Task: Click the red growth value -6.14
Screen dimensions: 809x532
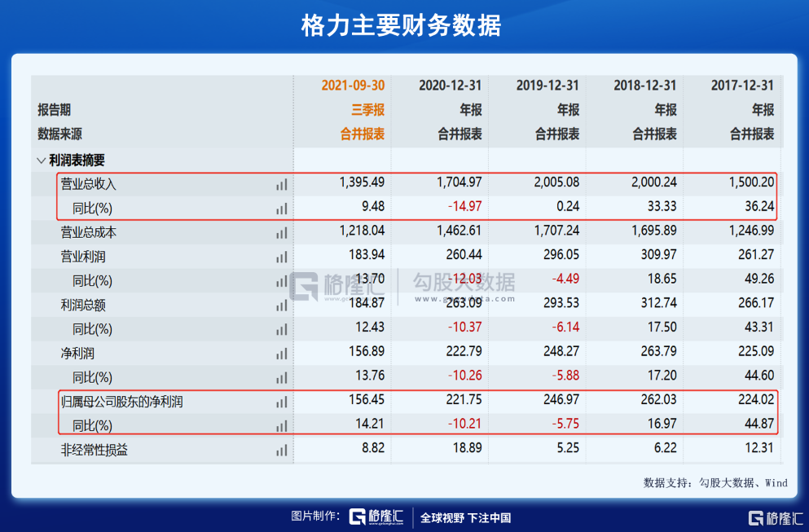Action: [x=565, y=328]
